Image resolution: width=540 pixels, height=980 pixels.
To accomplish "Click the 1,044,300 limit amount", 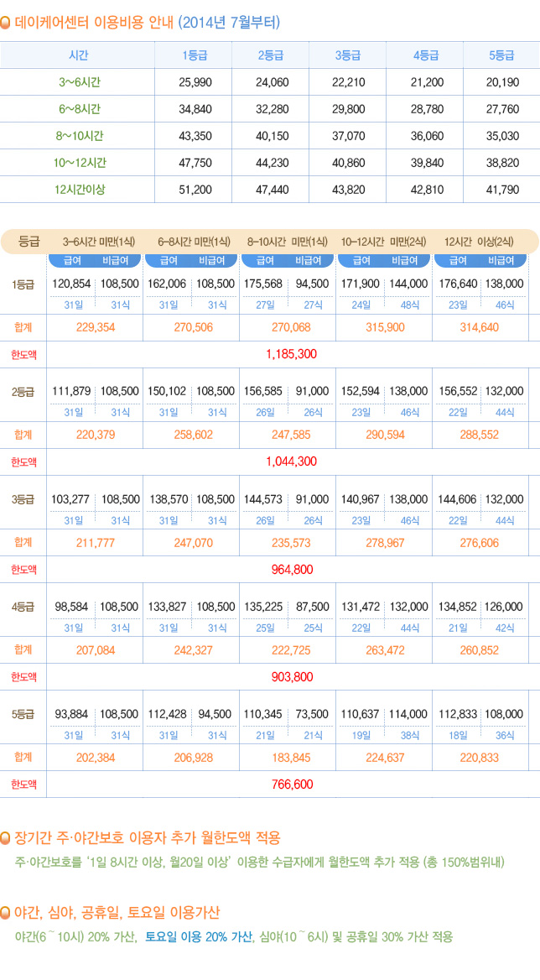I will point(292,461).
